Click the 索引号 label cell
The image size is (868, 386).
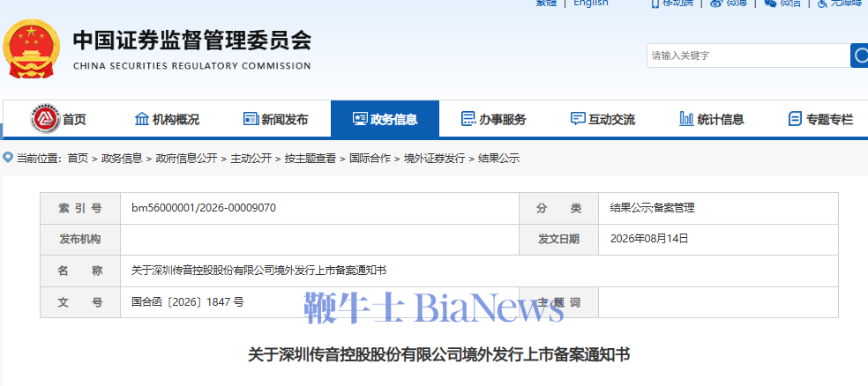tap(80, 208)
